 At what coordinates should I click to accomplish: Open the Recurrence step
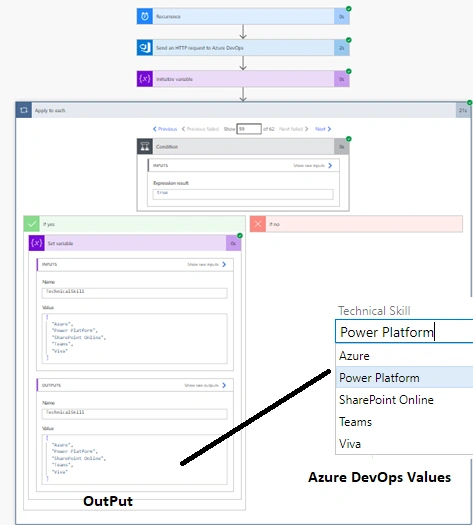[x=243, y=16]
